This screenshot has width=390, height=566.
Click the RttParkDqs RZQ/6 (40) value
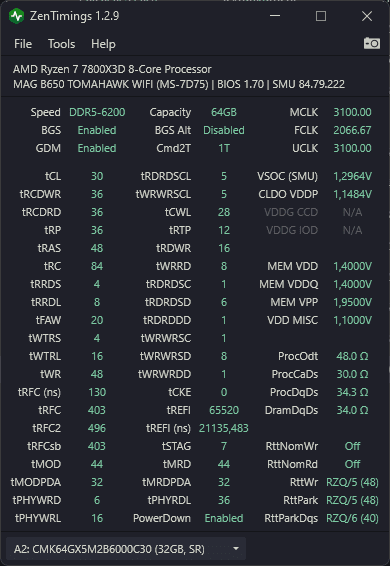pos(352,518)
